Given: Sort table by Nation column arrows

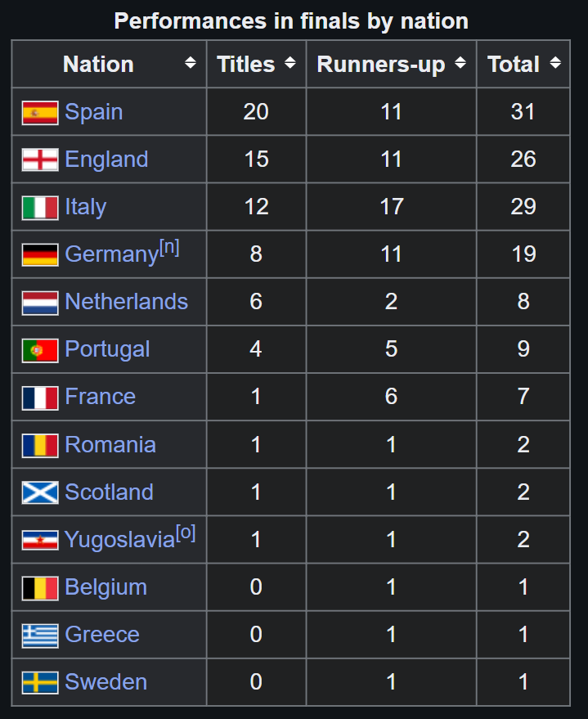Looking at the screenshot, I should tap(191, 62).
